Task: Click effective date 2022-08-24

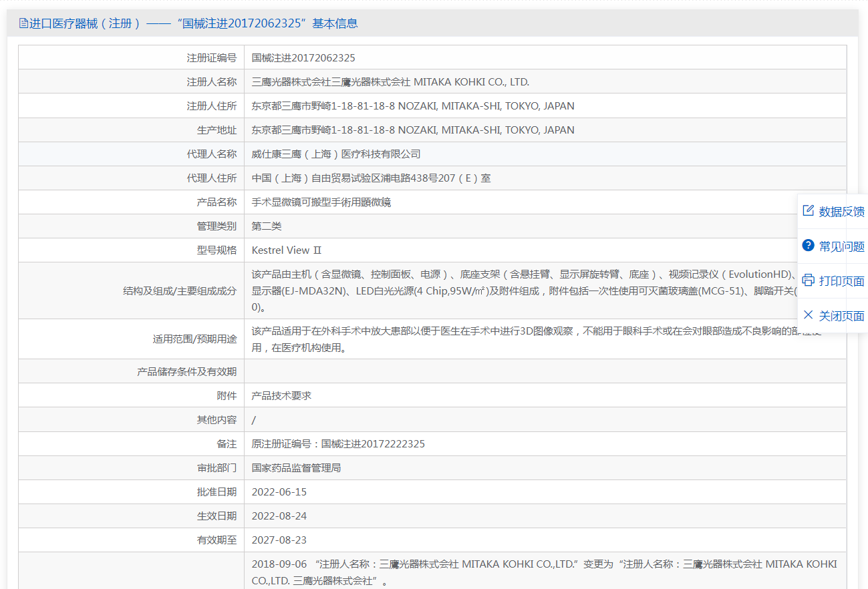Action: [x=279, y=516]
